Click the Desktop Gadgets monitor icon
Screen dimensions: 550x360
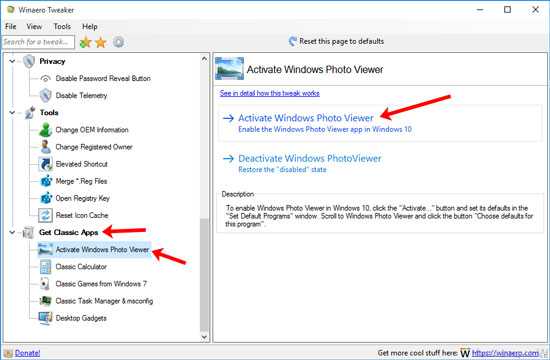[46, 318]
